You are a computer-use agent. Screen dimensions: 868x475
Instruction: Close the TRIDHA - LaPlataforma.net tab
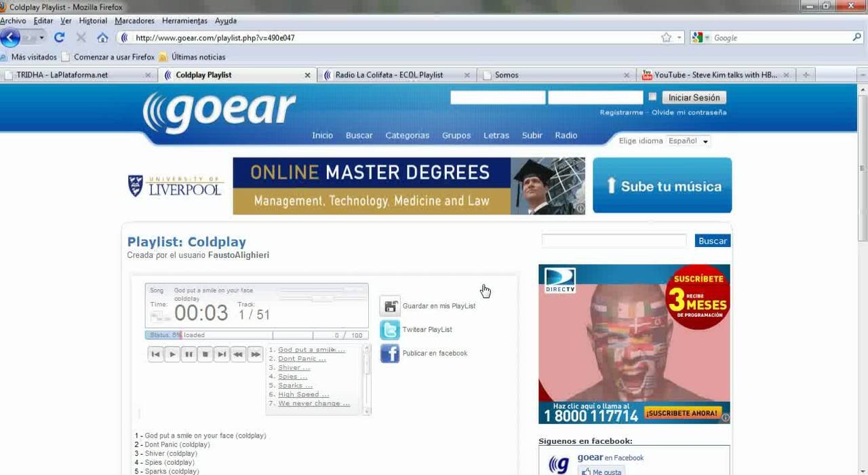148,75
